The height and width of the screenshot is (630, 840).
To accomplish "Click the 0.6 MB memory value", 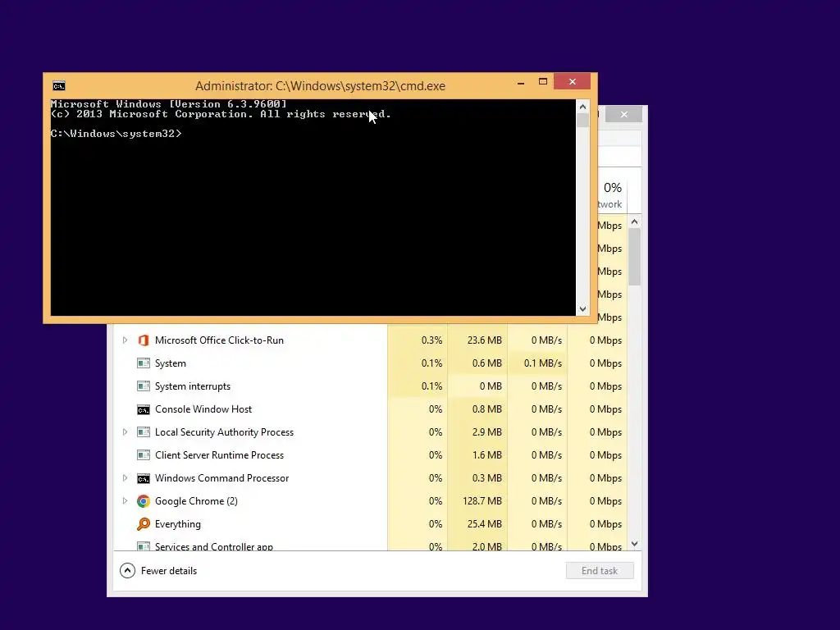I will tap(487, 363).
